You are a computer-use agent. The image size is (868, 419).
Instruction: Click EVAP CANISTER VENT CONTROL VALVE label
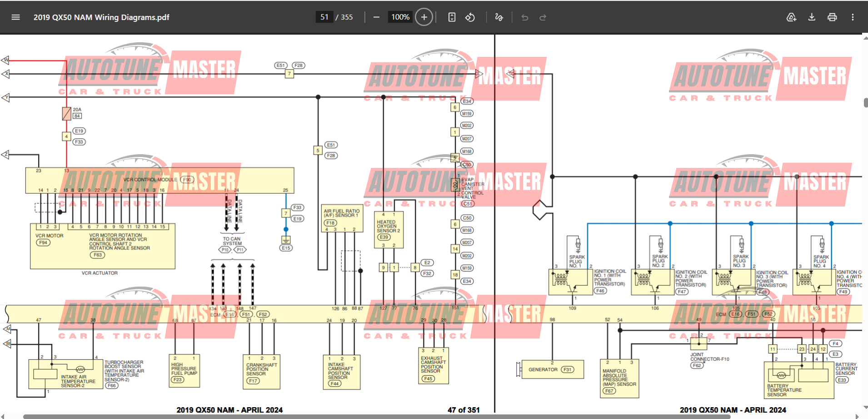coord(473,188)
